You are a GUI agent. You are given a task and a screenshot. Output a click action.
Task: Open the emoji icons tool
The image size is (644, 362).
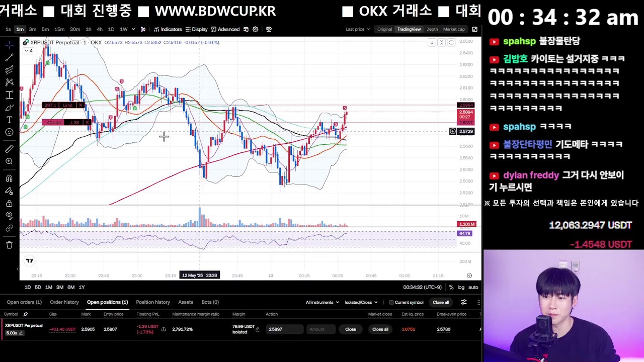coord(9,132)
